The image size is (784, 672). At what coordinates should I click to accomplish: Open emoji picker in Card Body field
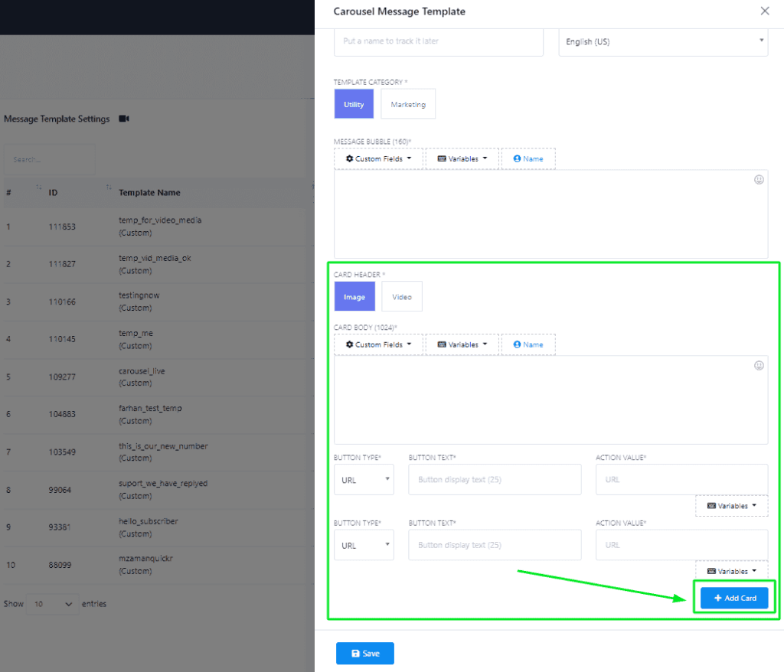(759, 366)
